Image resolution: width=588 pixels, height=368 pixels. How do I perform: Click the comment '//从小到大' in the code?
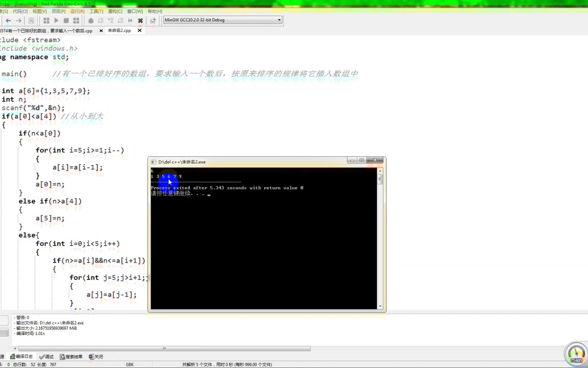82,117
